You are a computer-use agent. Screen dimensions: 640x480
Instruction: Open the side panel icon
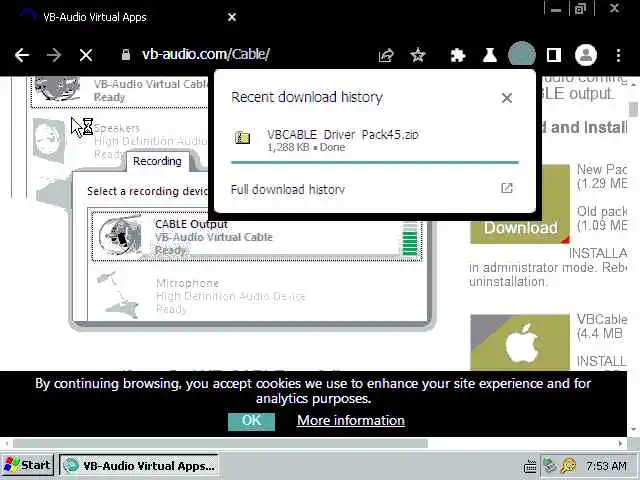[553, 55]
